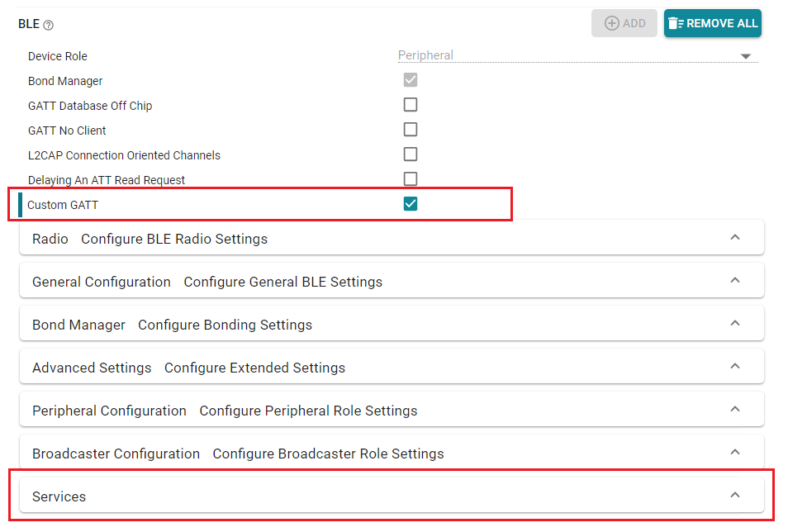This screenshot has height=532, width=788.
Task: Open the Device Role dropdown
Action: click(745, 56)
